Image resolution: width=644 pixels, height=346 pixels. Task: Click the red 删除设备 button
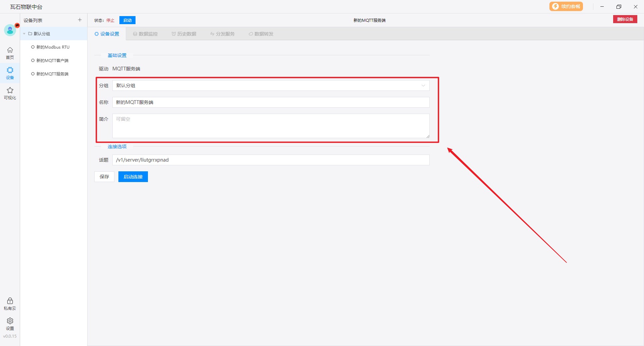click(x=625, y=19)
